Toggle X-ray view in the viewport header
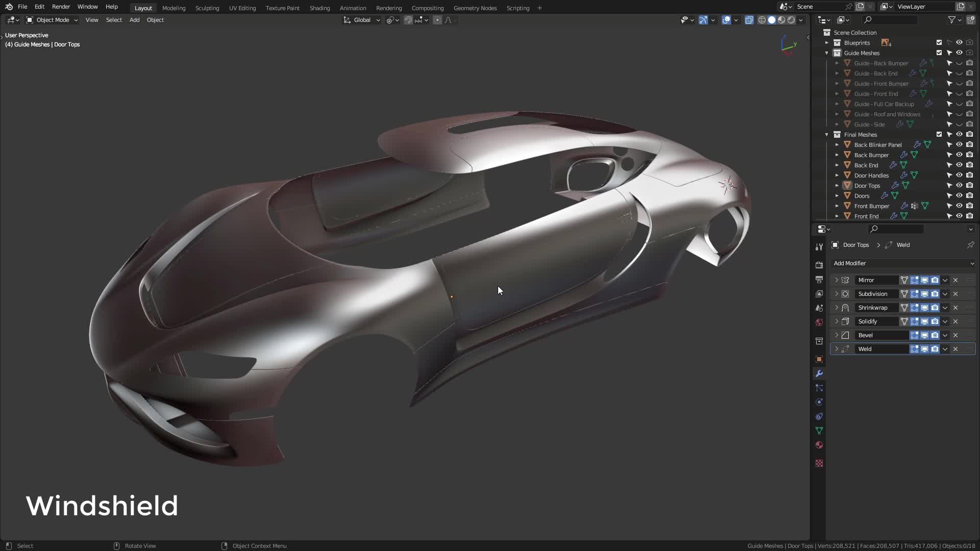The height and width of the screenshot is (551, 980). tap(749, 20)
